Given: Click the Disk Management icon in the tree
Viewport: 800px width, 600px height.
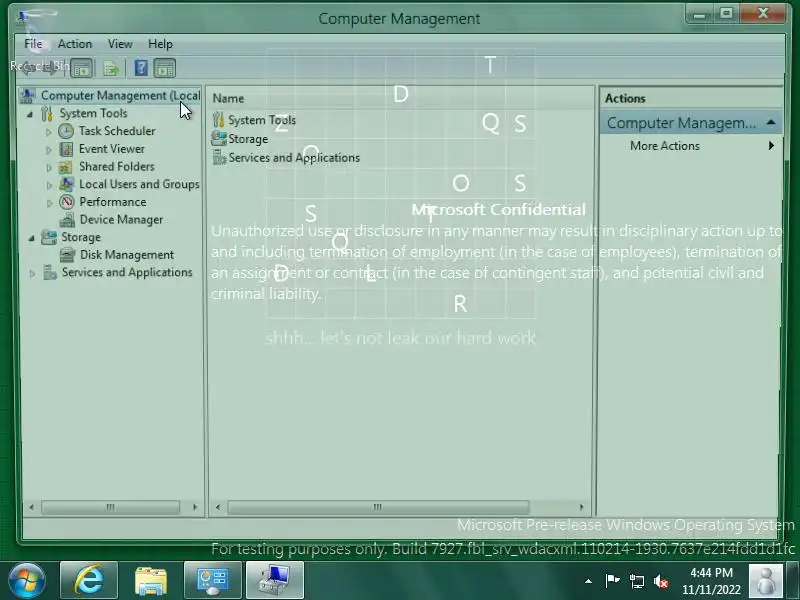Looking at the screenshot, I should [x=67, y=255].
